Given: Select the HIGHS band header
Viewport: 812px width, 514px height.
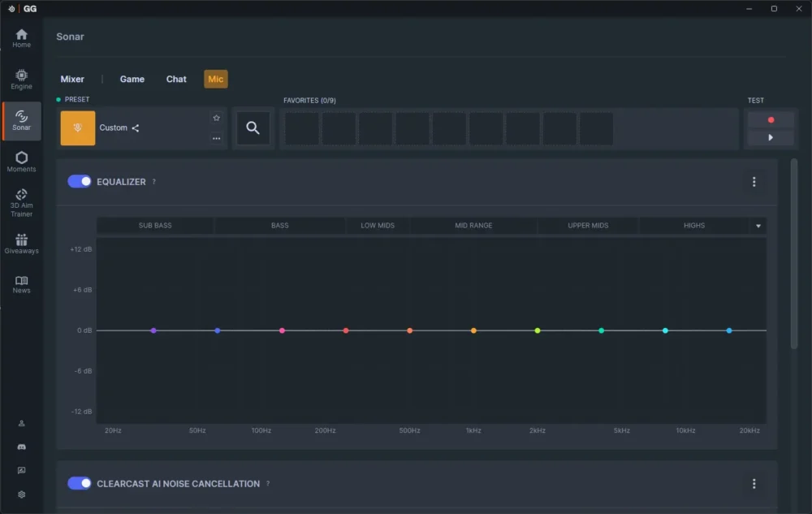Looking at the screenshot, I should pos(694,226).
